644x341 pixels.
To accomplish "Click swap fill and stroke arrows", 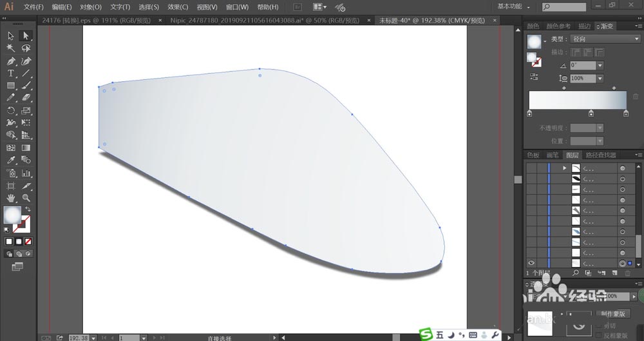I will point(28,209).
